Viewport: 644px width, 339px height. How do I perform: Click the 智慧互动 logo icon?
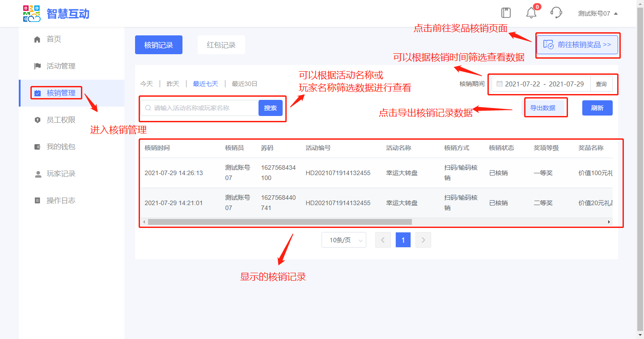click(32, 14)
